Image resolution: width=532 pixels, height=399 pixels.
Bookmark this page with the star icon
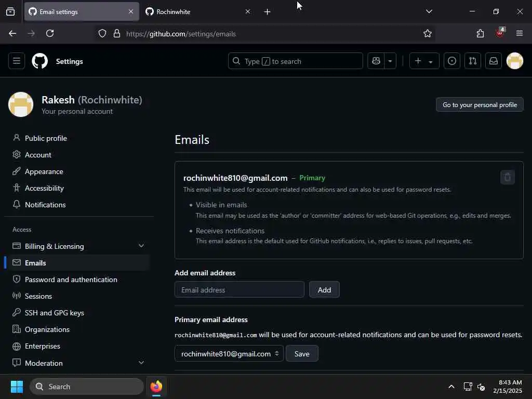[428, 33]
